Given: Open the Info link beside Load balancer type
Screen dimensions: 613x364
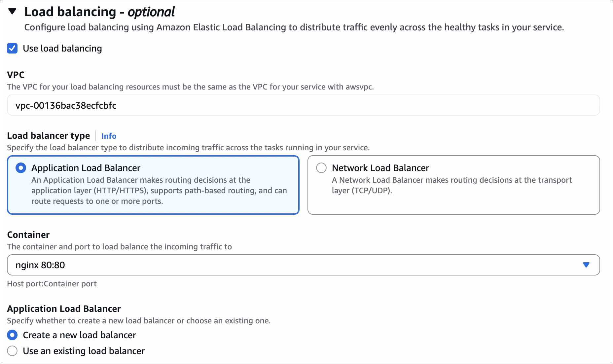Looking at the screenshot, I should (109, 136).
